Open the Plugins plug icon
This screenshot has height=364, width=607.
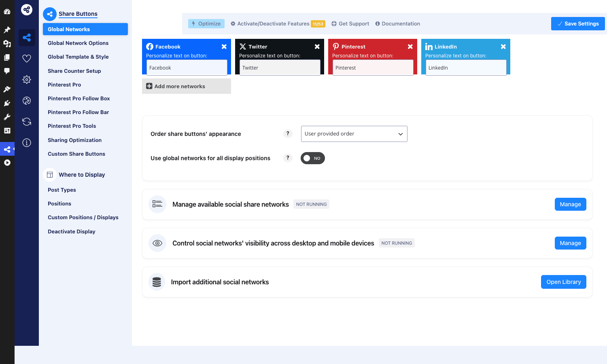pyautogui.click(x=7, y=103)
